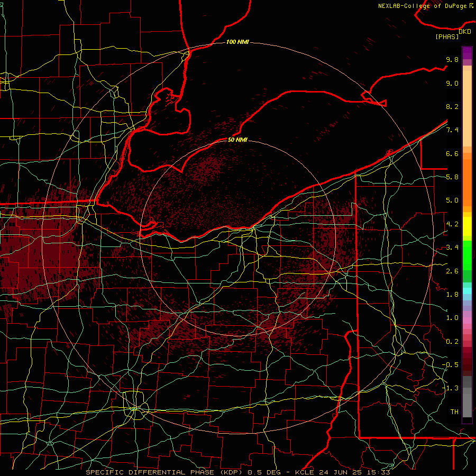Image resolution: width=476 pixels, height=476 pixels.
Task: Pick the bright orange segment of the color bar
Action: coord(467,183)
